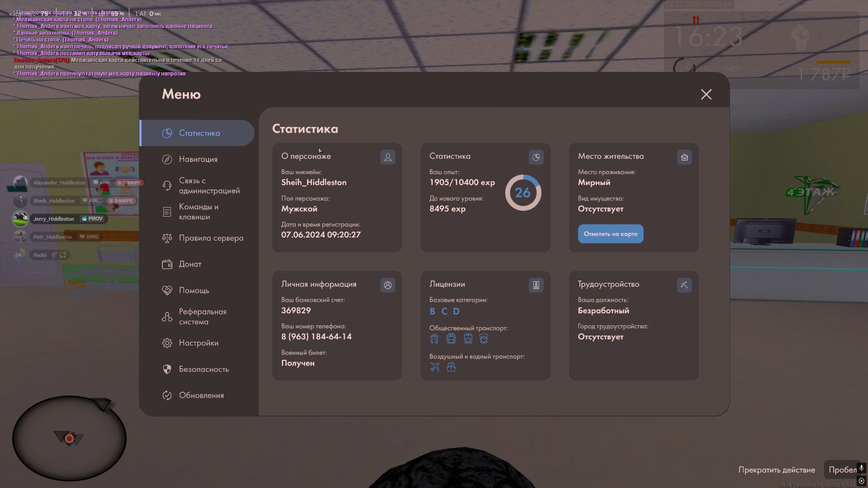The image size is (868, 488).
Task: Click the user circle icon in Личная информация
Action: (x=388, y=285)
